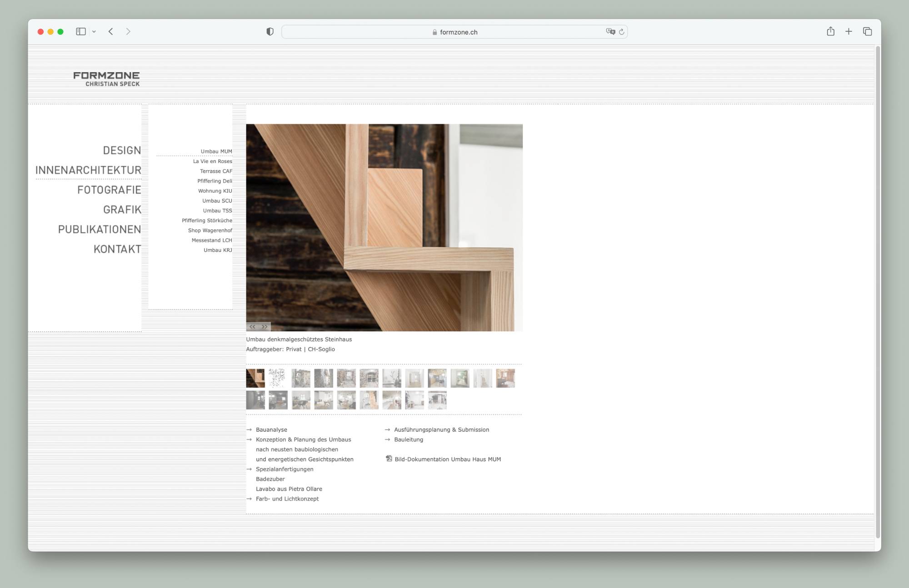The width and height of the screenshot is (909, 588).
Task: Select the Messestand LCH project
Action: (x=212, y=240)
